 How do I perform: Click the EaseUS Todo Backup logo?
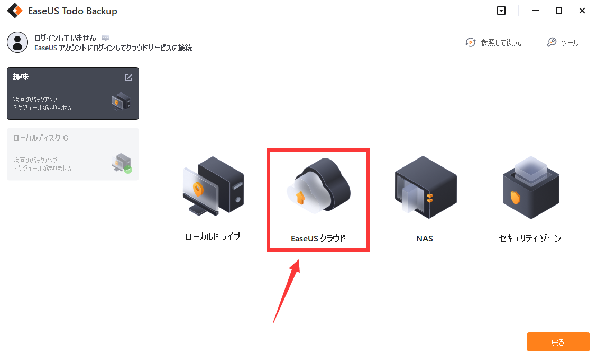pyautogui.click(x=15, y=11)
